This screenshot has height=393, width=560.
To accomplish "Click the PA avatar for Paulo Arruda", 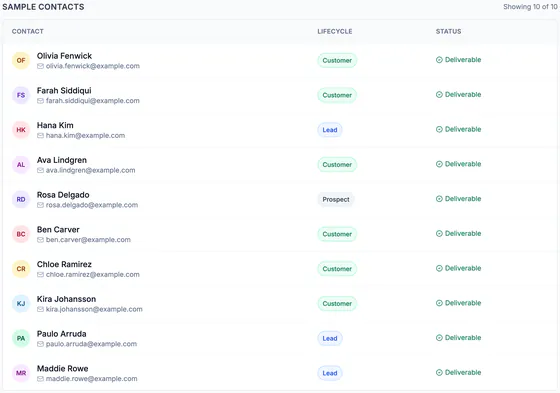I will [21, 338].
